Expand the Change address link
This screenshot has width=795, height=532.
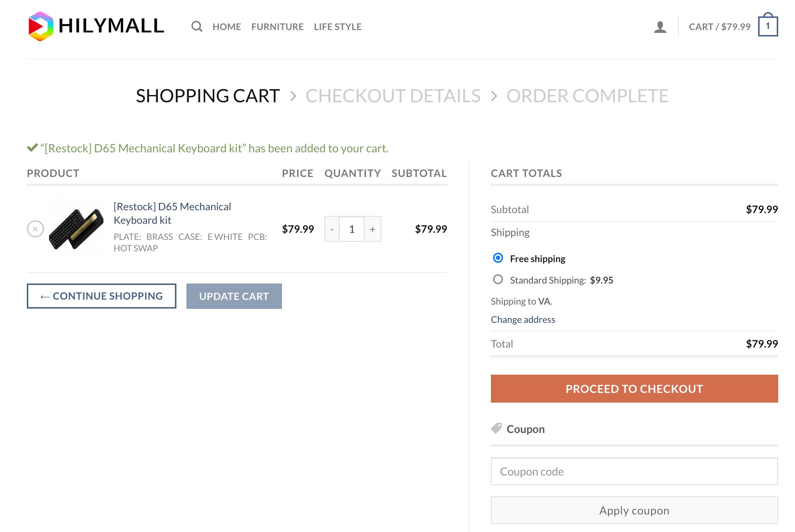pos(523,320)
